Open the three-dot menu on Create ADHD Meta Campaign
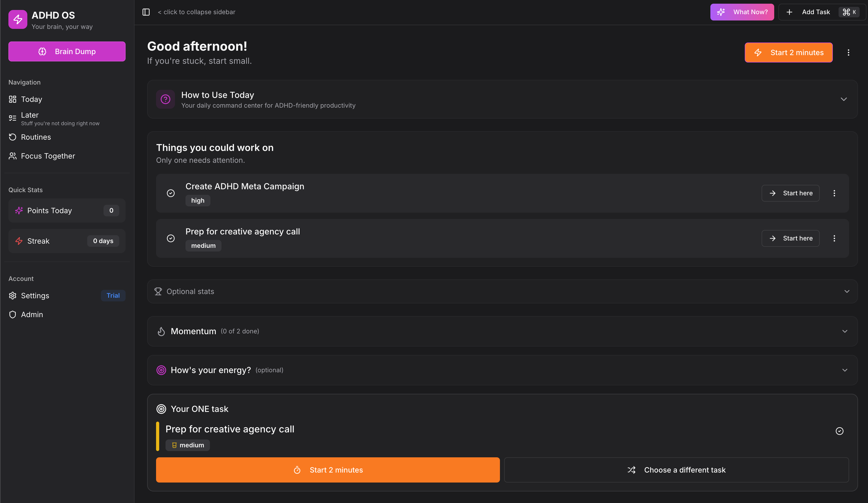Image resolution: width=868 pixels, height=503 pixels. (835, 193)
